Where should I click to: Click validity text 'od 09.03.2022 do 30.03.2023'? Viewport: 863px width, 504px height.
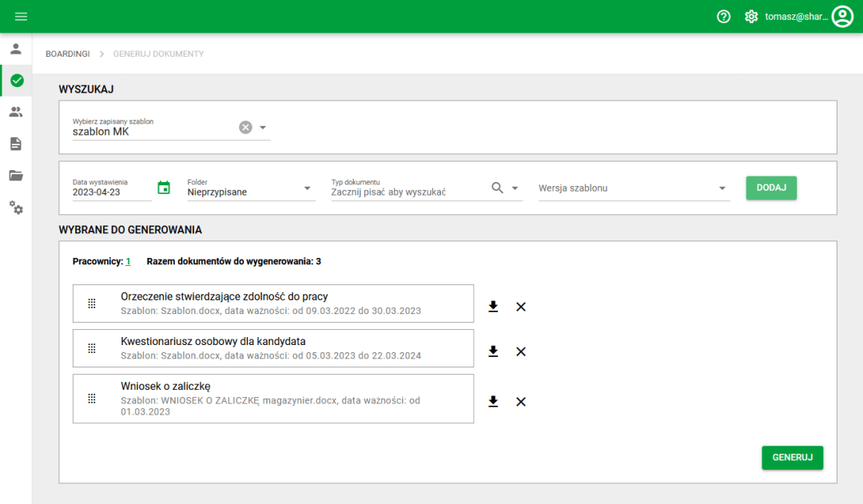pyautogui.click(x=356, y=311)
